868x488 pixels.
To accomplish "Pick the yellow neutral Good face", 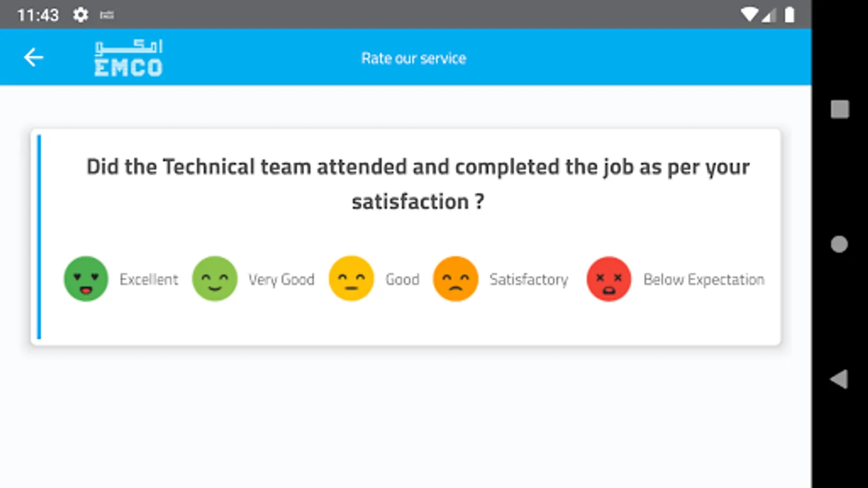I will pyautogui.click(x=352, y=279).
